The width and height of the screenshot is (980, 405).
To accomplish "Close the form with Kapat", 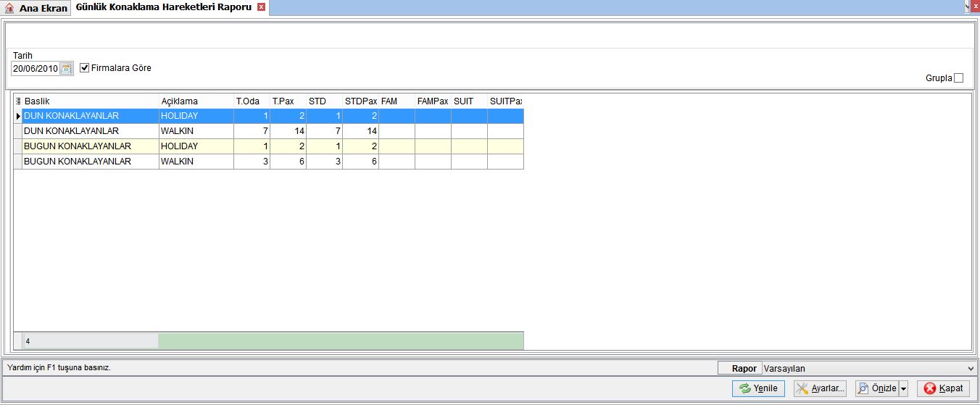I will pyautogui.click(x=943, y=389).
